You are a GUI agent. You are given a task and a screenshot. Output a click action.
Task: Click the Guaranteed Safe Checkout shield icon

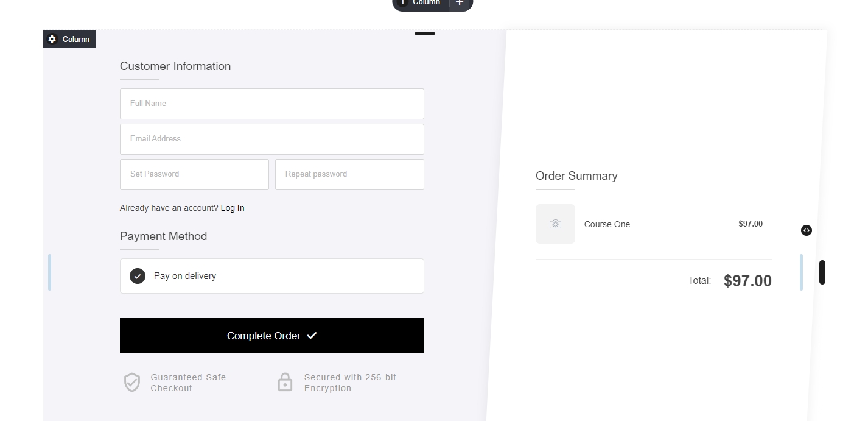click(132, 383)
